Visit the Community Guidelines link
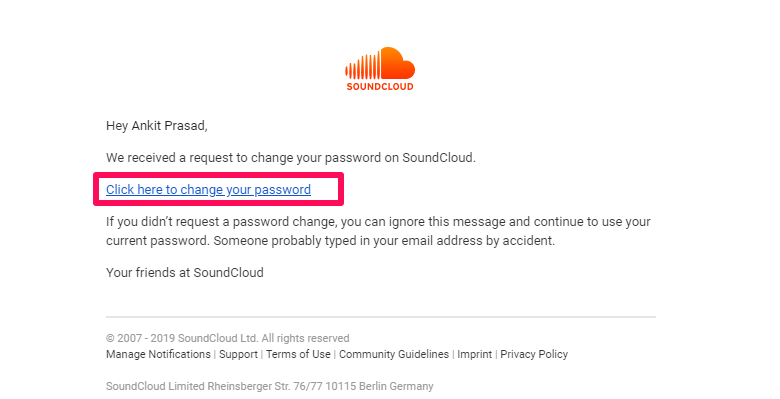This screenshot has height=399, width=780. click(x=394, y=354)
